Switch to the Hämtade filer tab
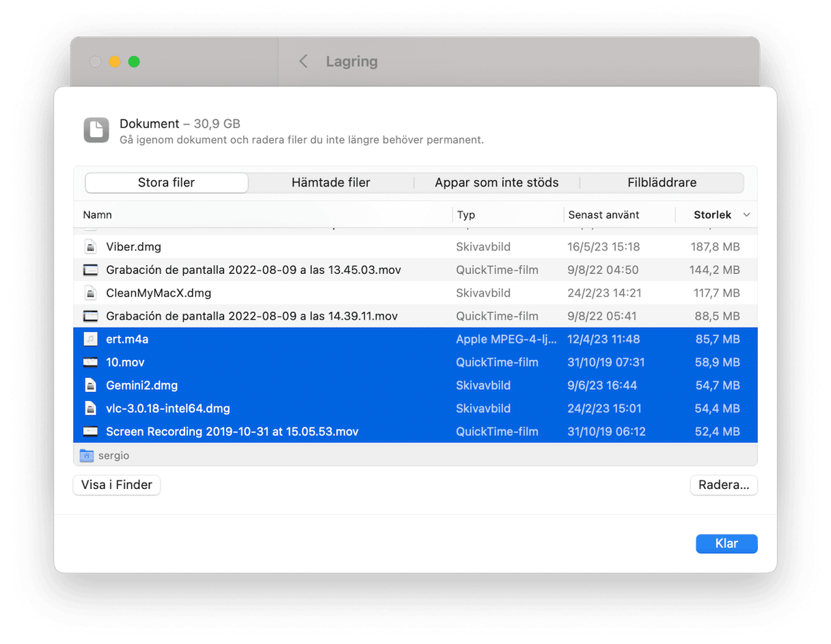This screenshot has width=831, height=644. pos(331,183)
